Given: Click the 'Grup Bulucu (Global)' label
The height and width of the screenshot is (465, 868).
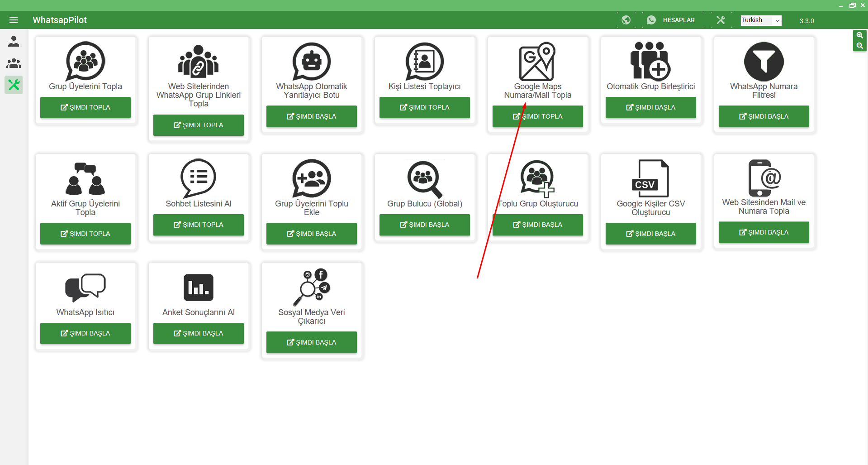Looking at the screenshot, I should (425, 204).
